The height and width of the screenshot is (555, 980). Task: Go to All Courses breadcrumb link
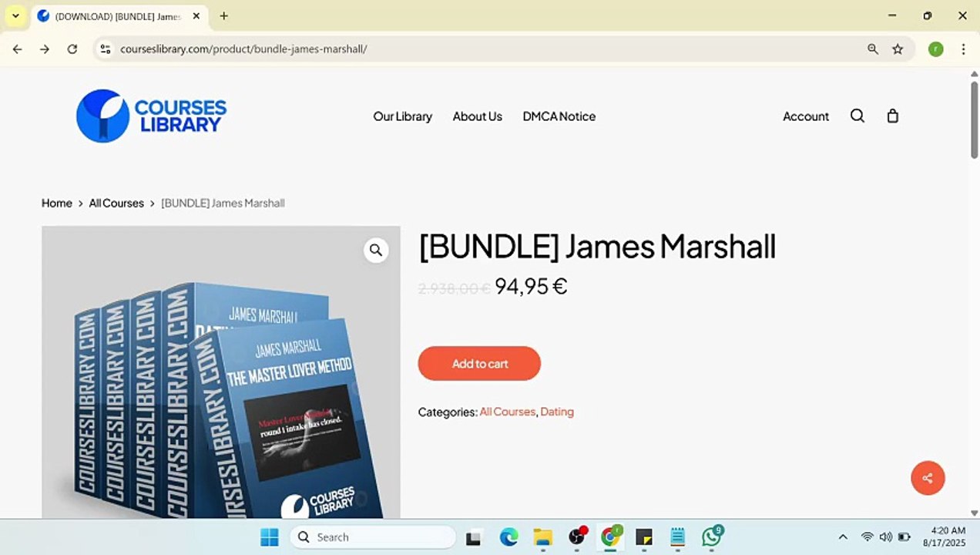[x=116, y=203]
